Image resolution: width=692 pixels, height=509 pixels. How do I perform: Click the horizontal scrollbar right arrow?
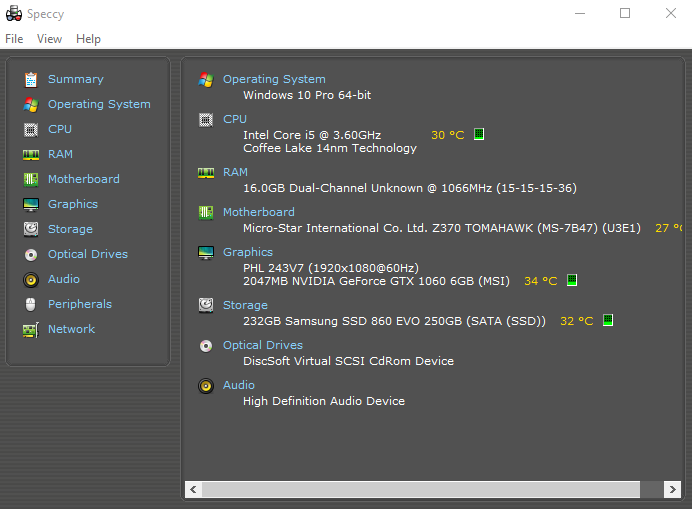point(672,489)
